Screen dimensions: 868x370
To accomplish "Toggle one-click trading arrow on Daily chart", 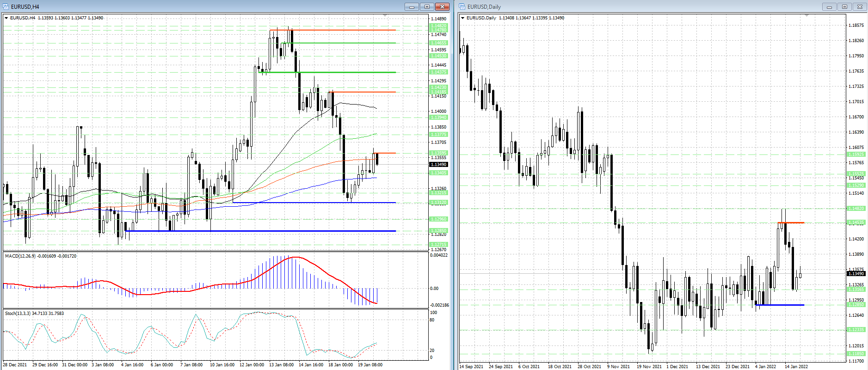I will pos(463,18).
